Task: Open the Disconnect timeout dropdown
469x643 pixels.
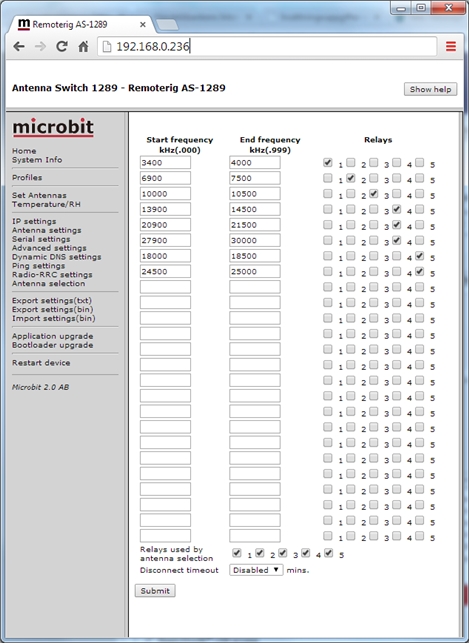Action: 256,570
